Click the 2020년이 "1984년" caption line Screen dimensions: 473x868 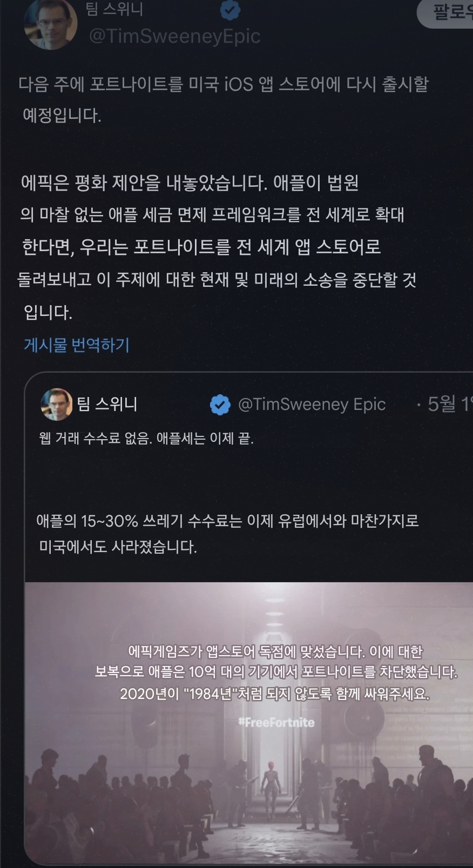275,694
